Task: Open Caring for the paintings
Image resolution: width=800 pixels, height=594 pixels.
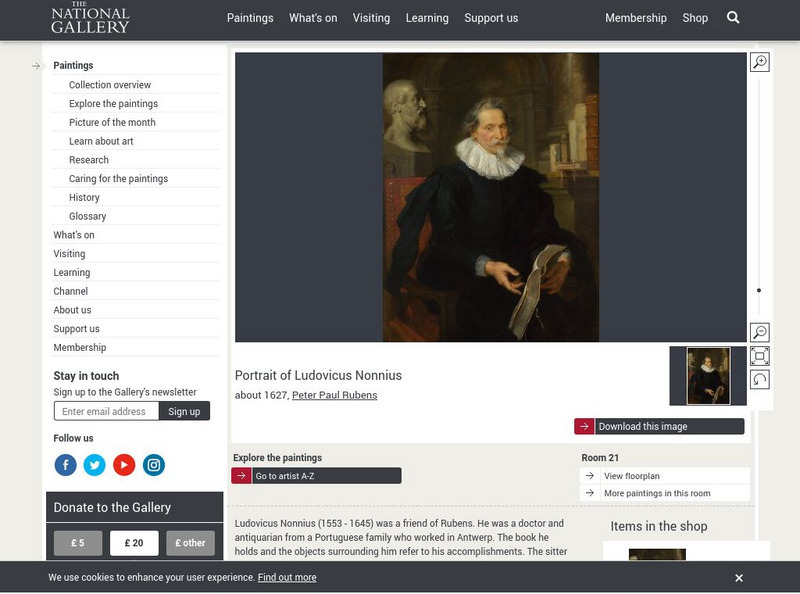Action: [118, 179]
